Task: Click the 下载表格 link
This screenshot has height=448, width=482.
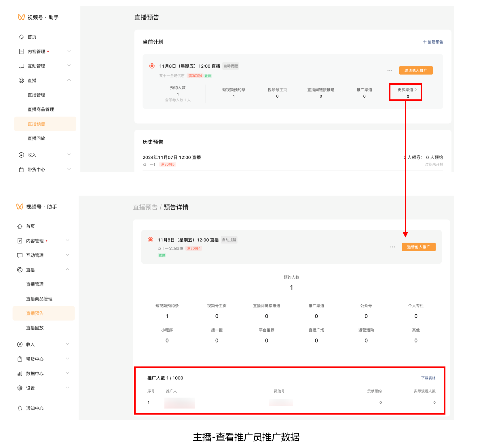Action: [428, 378]
